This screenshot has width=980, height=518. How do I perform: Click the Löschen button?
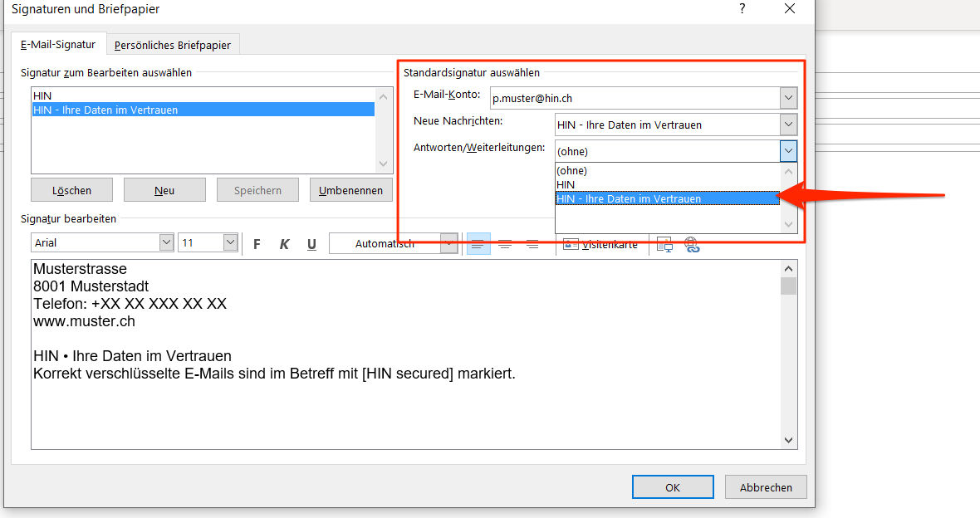point(72,190)
